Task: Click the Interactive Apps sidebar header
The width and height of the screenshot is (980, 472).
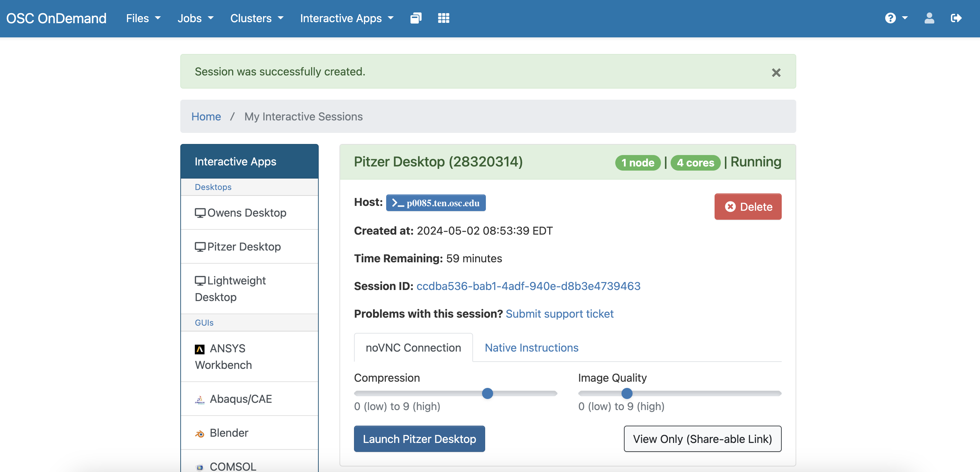Action: (x=249, y=161)
